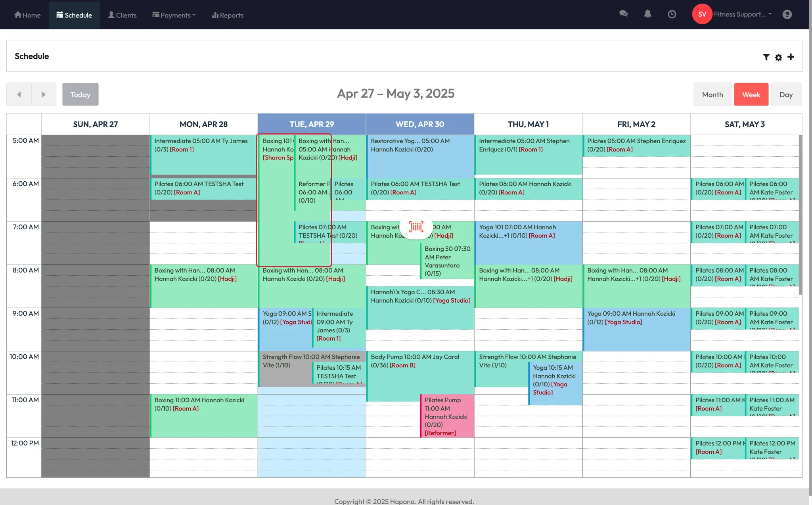This screenshot has height=505, width=812.
Task: Open the pink Pilates Pump 11:00 AM class
Action: 447,416
